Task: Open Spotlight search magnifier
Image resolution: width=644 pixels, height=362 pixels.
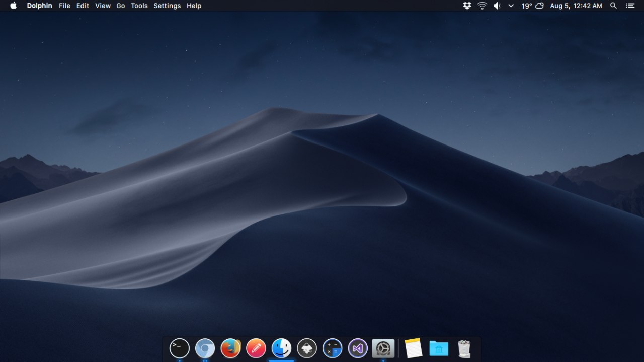Action: click(x=613, y=6)
